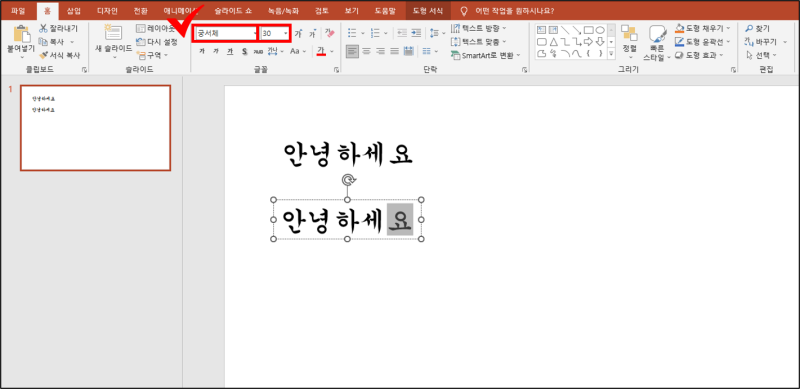The height and width of the screenshot is (389, 800).
Task: Open the File (파일) tab
Action: point(17,11)
